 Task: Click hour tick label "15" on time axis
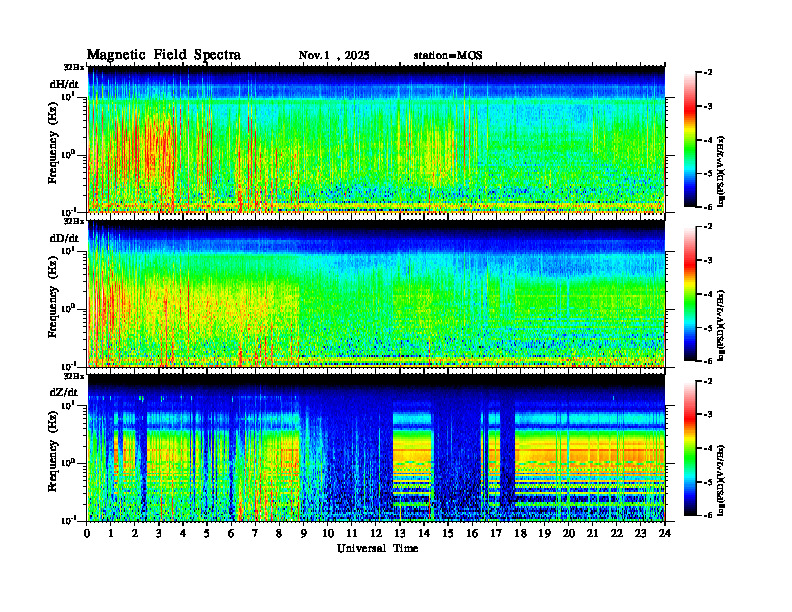[448, 533]
